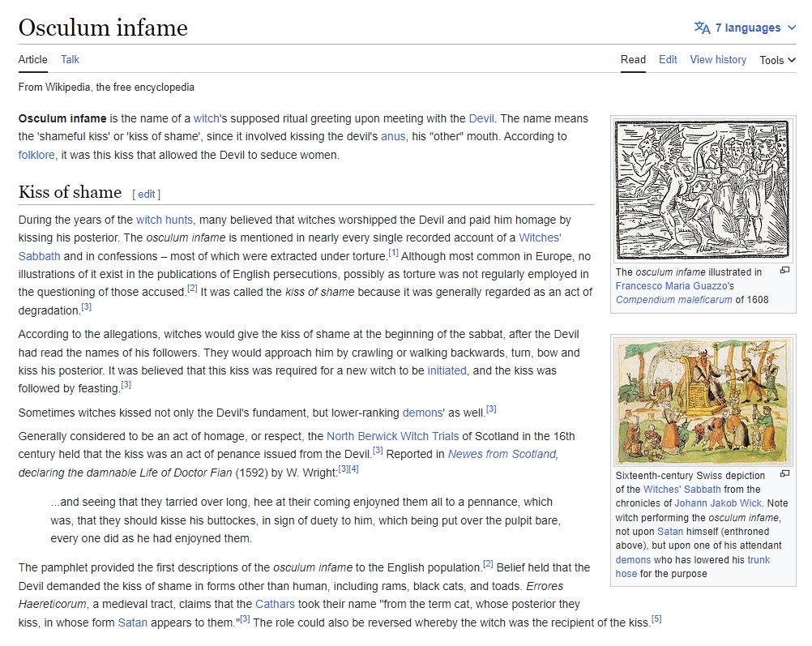Open the Devil article link
Screen dimensions: 812x646
pyautogui.click(x=481, y=118)
